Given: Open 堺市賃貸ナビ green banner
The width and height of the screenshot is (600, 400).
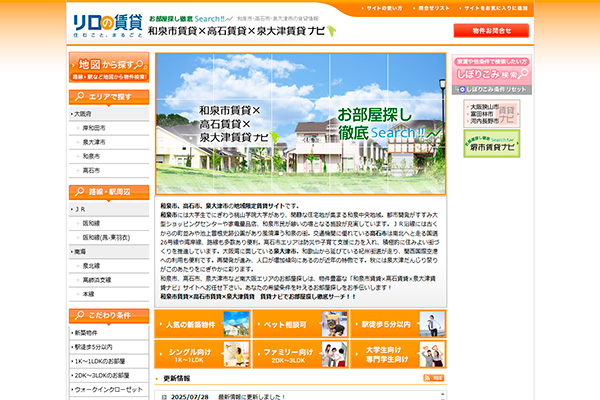Looking at the screenshot, I should [492, 144].
